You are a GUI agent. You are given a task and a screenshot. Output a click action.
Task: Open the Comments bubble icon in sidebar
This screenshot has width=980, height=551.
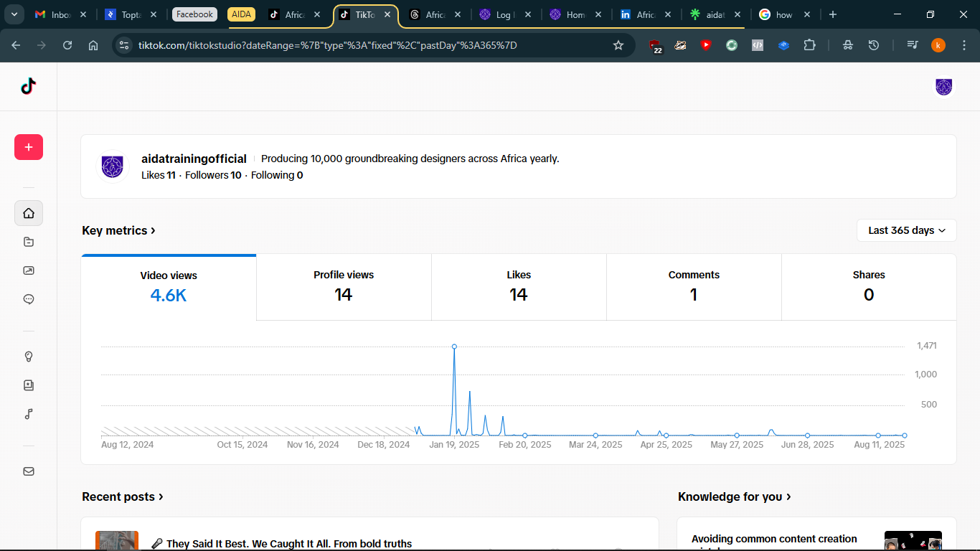[x=29, y=299]
